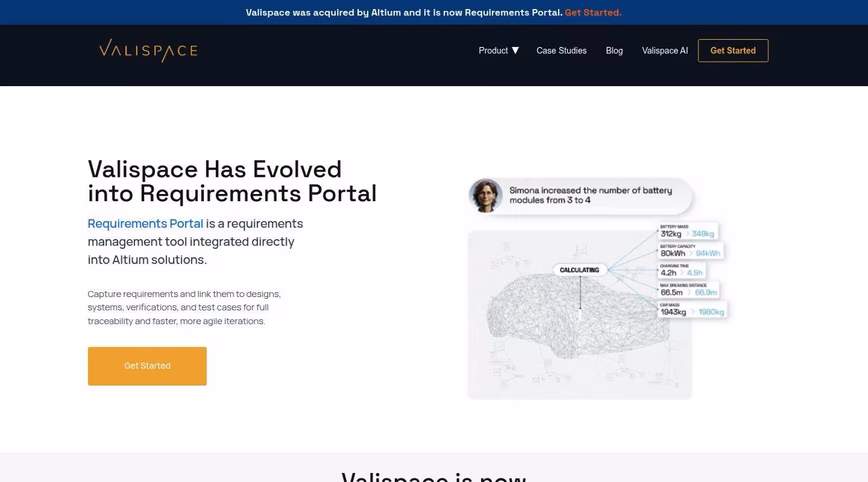Open Valispace AI navigation item

pyautogui.click(x=665, y=50)
